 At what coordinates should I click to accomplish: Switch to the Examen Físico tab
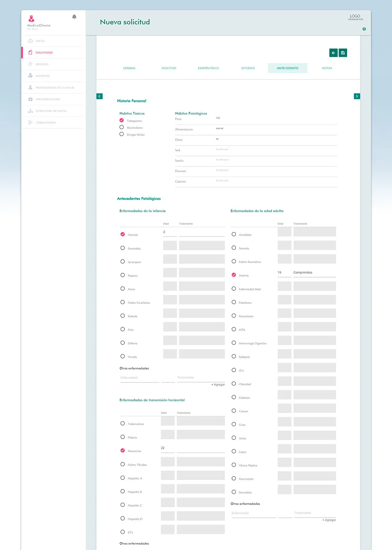click(x=209, y=68)
